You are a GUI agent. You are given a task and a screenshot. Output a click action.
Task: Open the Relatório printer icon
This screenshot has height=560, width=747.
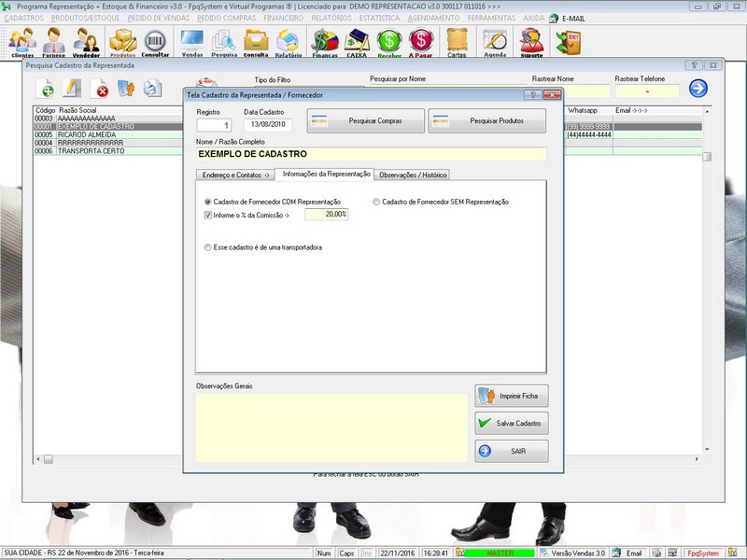coord(289,42)
